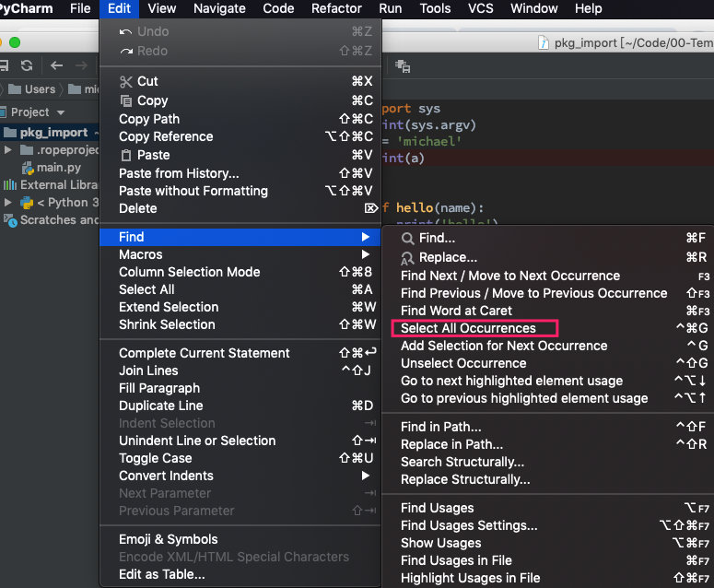Choose Highlight Usages in File
This screenshot has height=588, width=714.
click(x=547, y=579)
